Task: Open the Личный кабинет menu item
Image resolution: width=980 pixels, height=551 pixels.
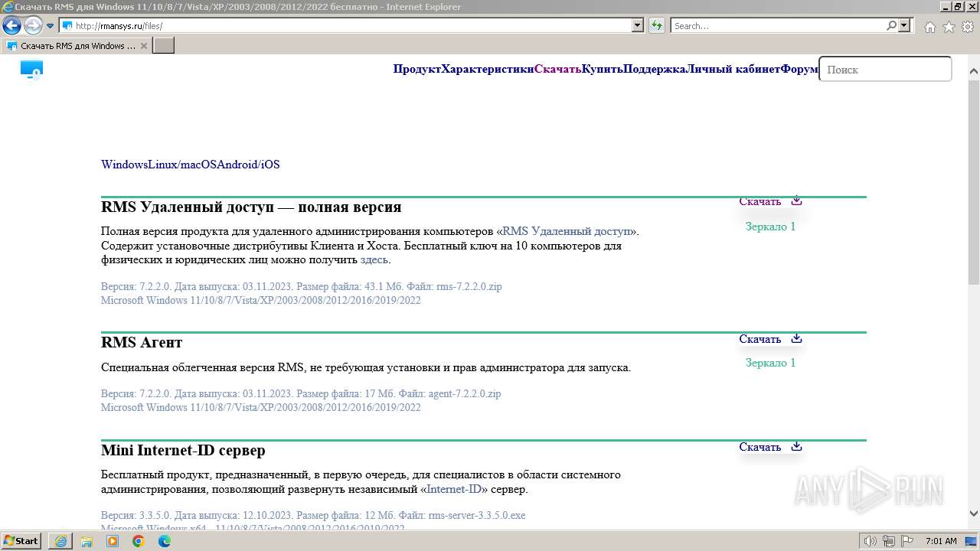Action: (x=733, y=69)
